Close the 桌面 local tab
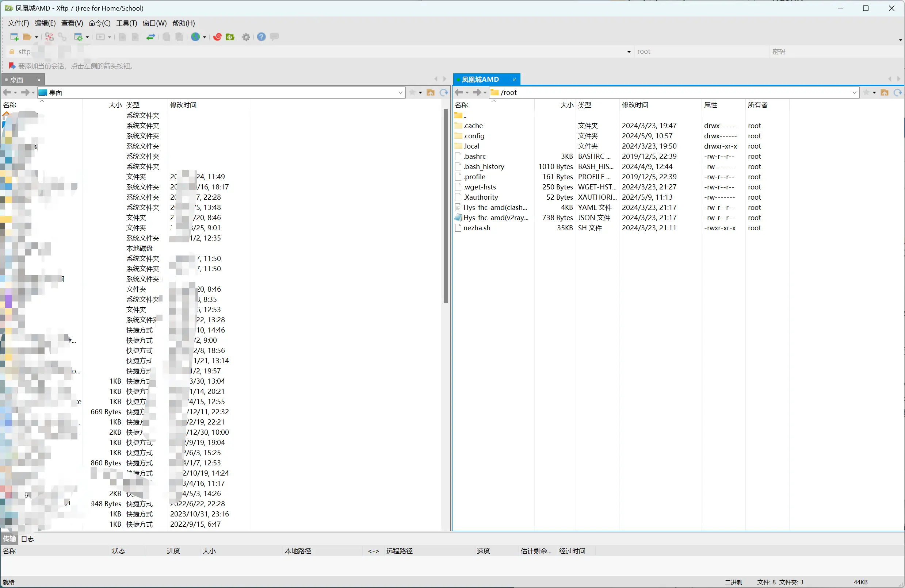This screenshot has width=905, height=588. tap(39, 80)
